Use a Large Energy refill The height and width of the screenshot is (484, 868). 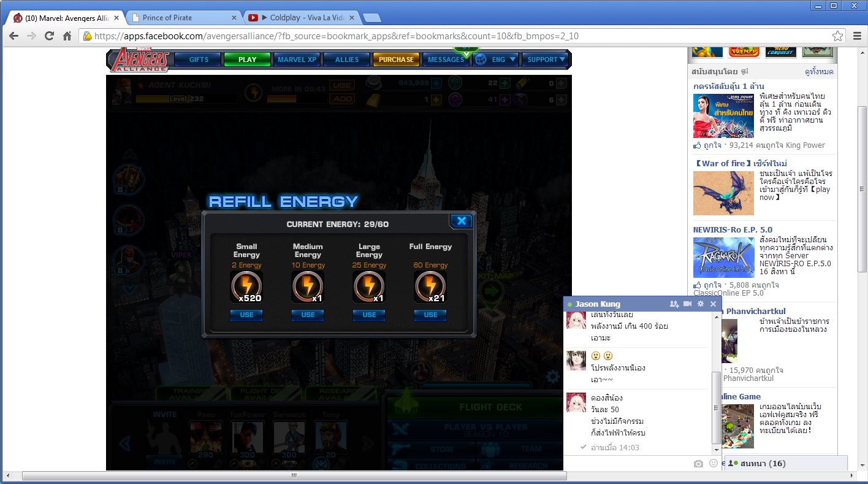pos(369,315)
